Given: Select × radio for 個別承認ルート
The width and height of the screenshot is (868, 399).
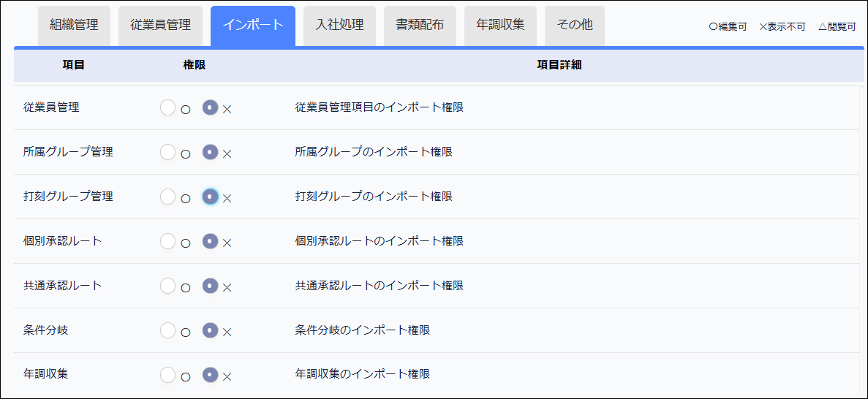Looking at the screenshot, I should pos(211,241).
